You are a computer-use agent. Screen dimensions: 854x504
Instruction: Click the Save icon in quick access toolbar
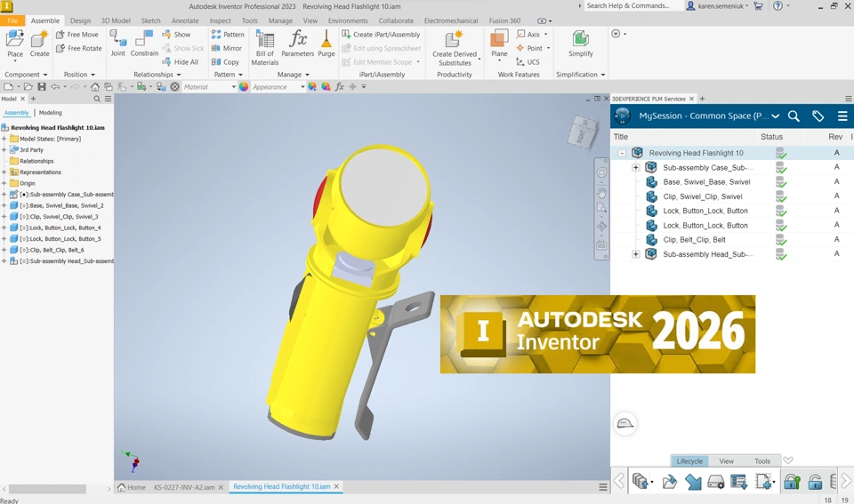pos(42,86)
